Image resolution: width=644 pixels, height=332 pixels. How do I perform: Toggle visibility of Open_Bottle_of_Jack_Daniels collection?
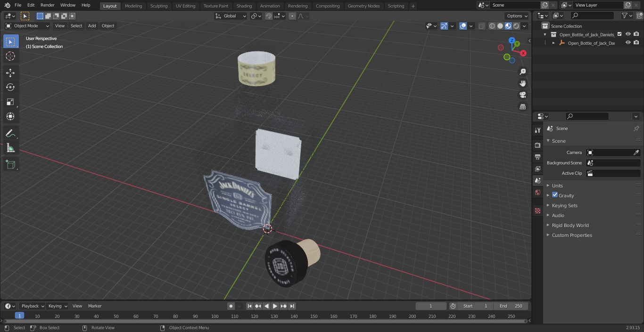click(x=627, y=34)
